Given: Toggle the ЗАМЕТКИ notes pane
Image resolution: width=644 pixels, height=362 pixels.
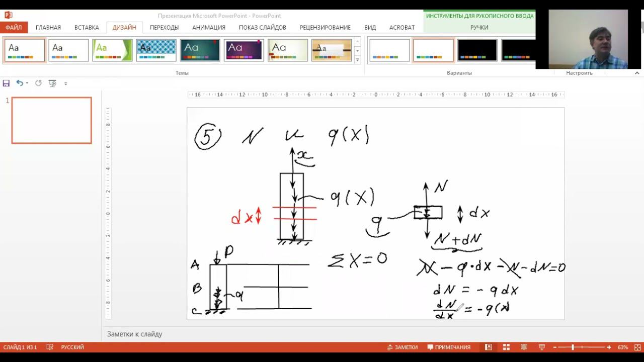Looking at the screenshot, I should [x=403, y=347].
